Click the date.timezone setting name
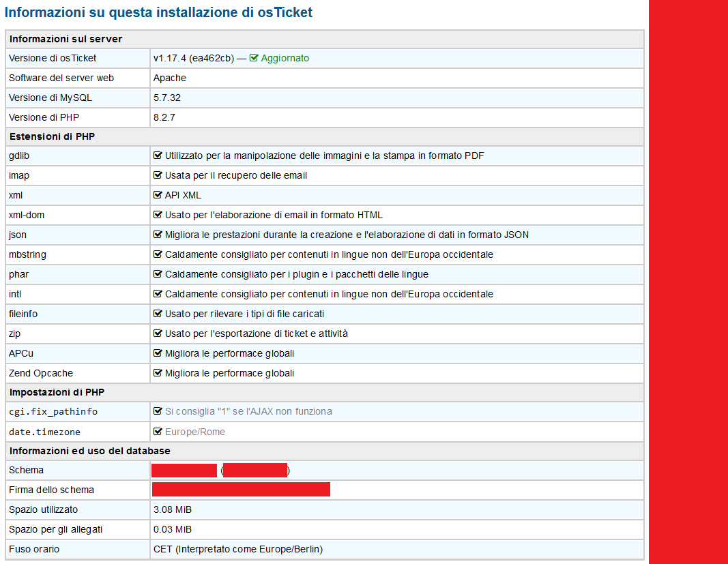 44,432
